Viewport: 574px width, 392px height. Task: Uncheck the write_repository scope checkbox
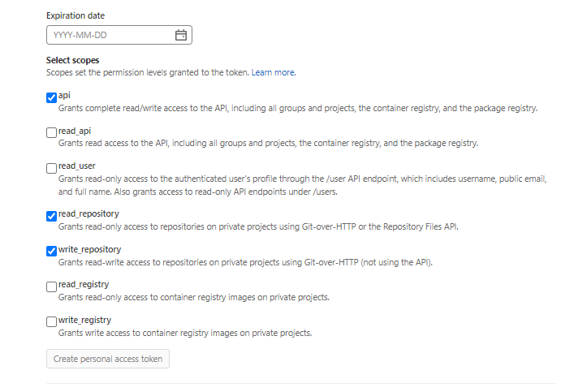pyautogui.click(x=52, y=251)
